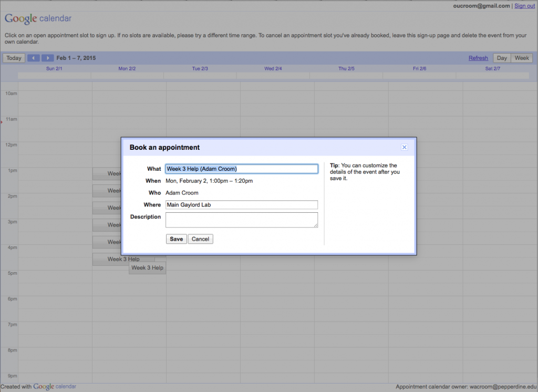The width and height of the screenshot is (538, 392).
Task: Click the calendar owner text wacroom@pepperdine.edu
Action: [x=502, y=387]
